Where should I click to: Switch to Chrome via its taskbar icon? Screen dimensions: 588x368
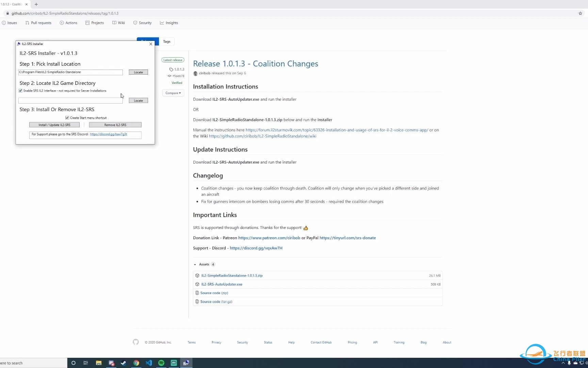pos(136,363)
